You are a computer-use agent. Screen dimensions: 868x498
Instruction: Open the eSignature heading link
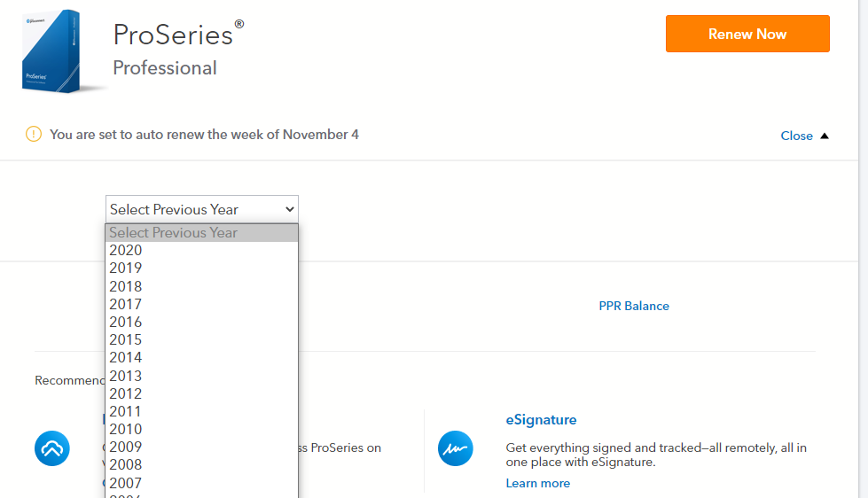point(541,419)
